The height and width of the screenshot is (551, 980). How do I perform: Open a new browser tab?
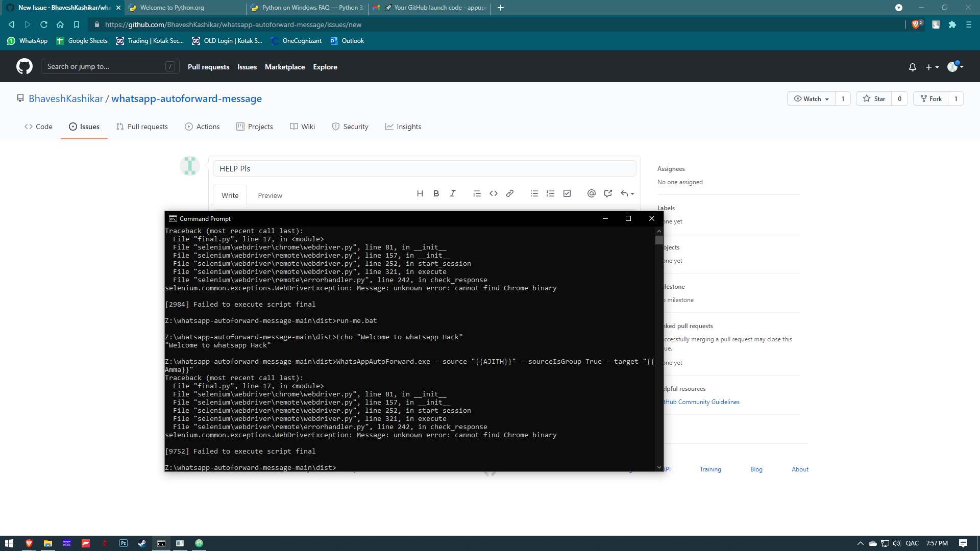click(501, 8)
